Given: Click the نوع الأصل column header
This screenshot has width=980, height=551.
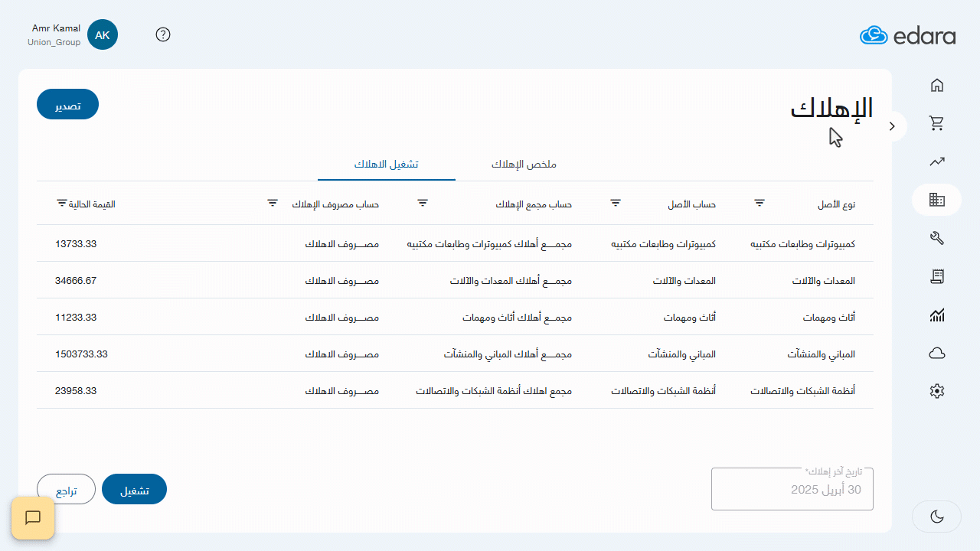Looking at the screenshot, I should (x=837, y=204).
